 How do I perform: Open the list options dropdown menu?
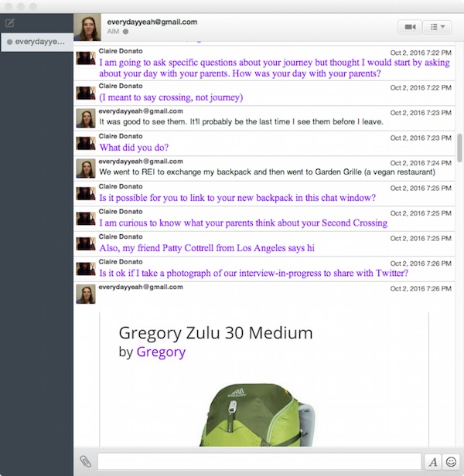pyautogui.click(x=437, y=27)
